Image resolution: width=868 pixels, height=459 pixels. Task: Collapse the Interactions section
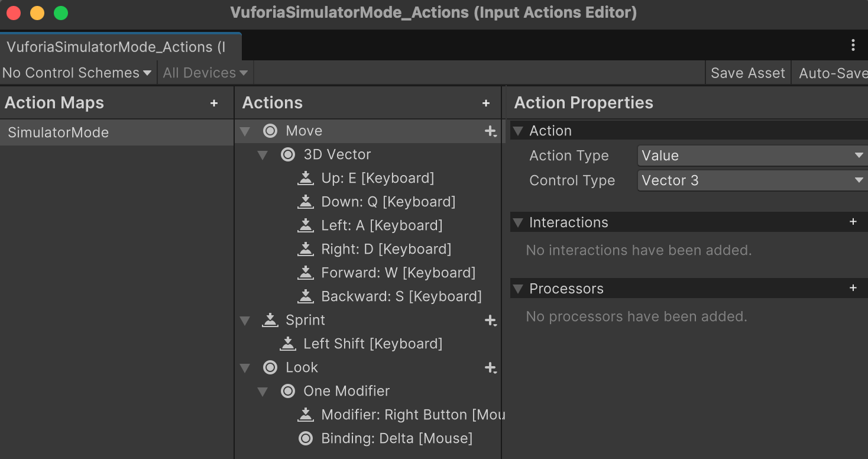(x=518, y=223)
